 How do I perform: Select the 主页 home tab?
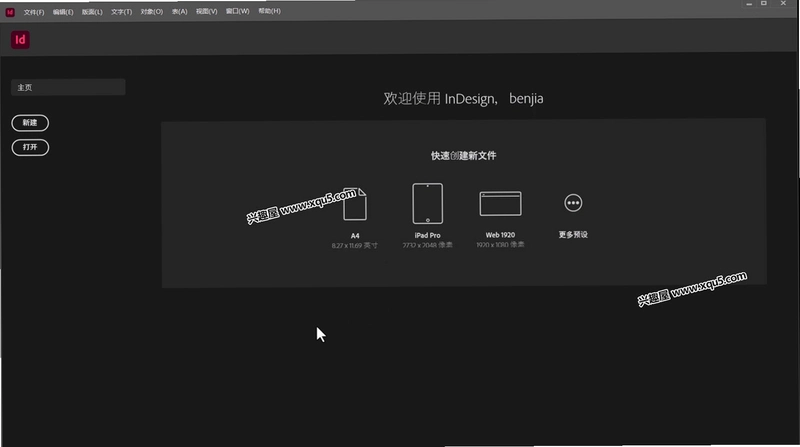pos(68,87)
